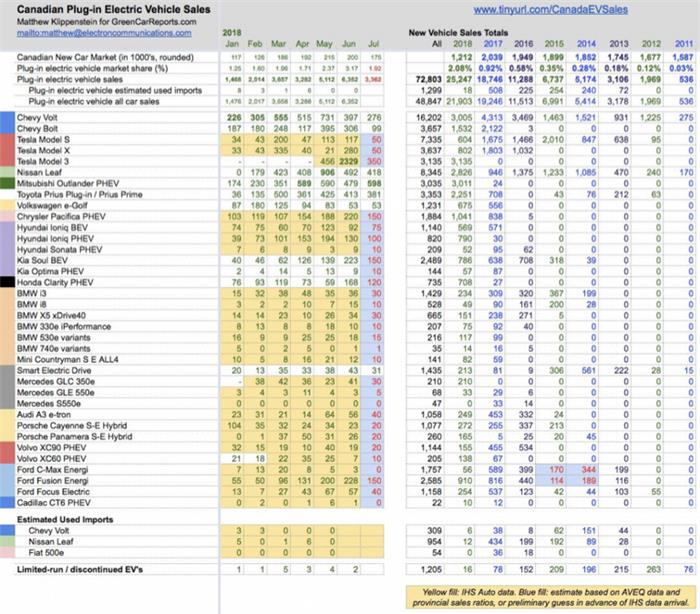The image size is (700, 614).
Task: Select the '2011' year column header
Action: 684,44
